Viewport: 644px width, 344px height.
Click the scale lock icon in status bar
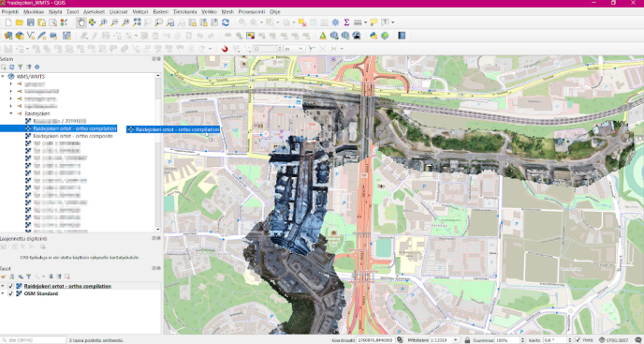(x=467, y=340)
